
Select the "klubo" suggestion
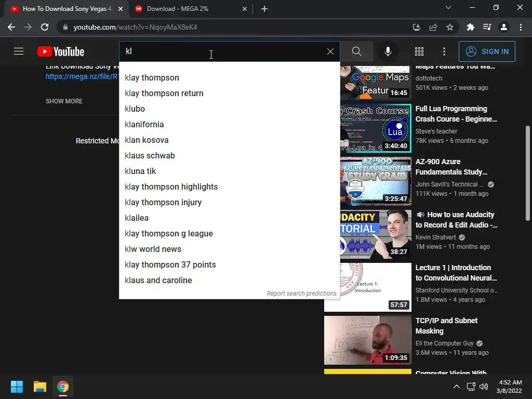point(229,109)
